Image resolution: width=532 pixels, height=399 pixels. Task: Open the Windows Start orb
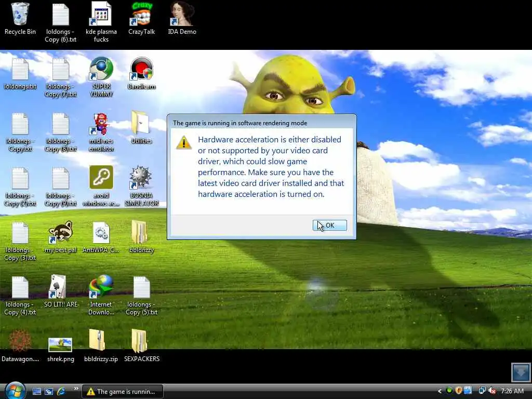(15, 391)
